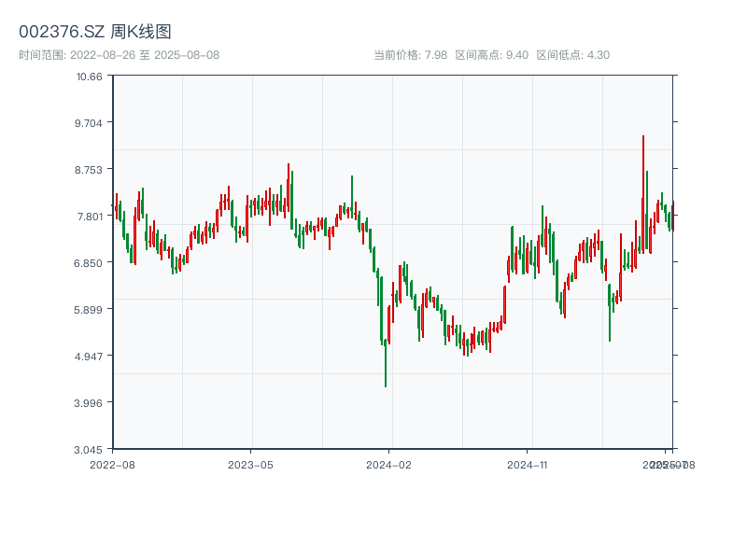Image resolution: width=747 pixels, height=560 pixels.
Task: Select the 4.947 y-axis price label
Action: [x=89, y=357]
